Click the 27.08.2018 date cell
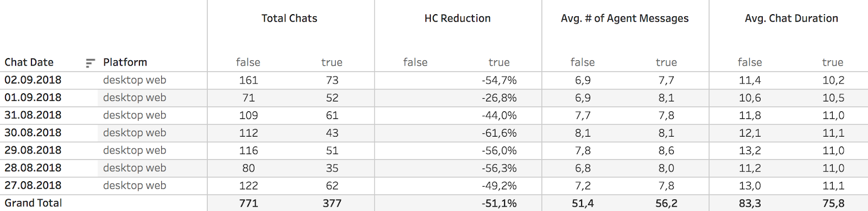Screen dimensions: 868x211 (x=33, y=186)
